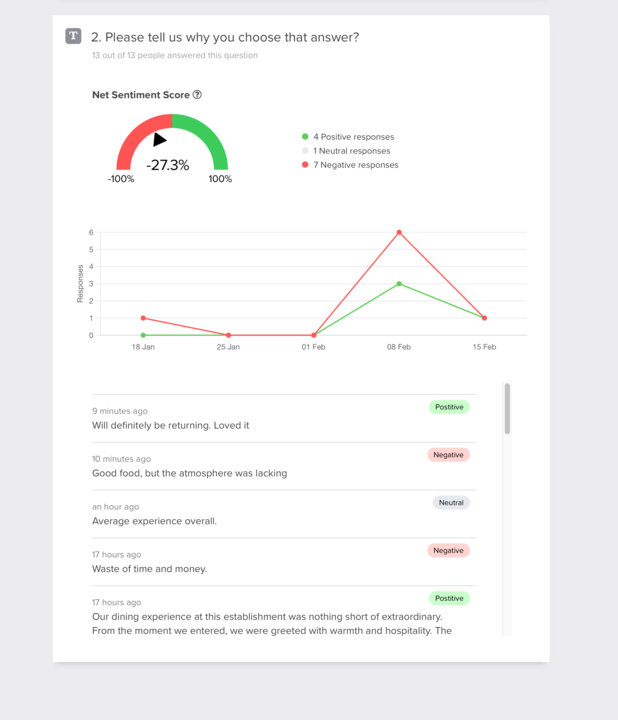Viewport: 618px width, 720px height.
Task: Select the green data point at 18 Jan
Action: [143, 335]
